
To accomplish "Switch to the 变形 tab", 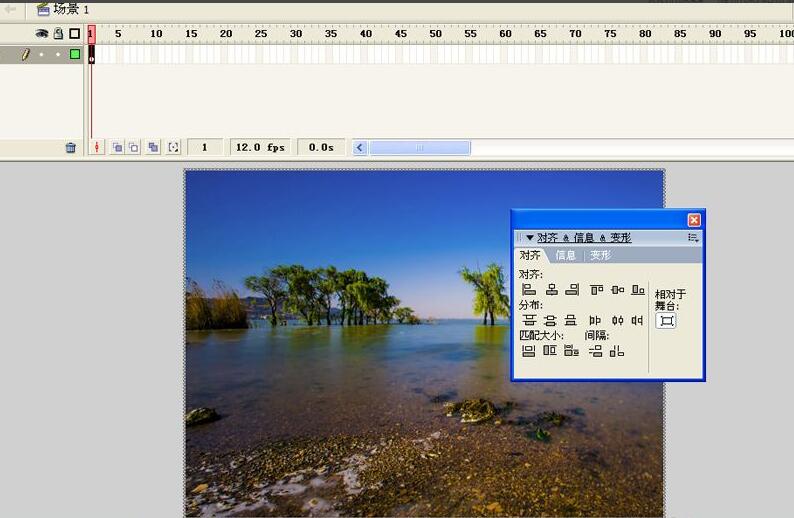I will pyautogui.click(x=601, y=255).
